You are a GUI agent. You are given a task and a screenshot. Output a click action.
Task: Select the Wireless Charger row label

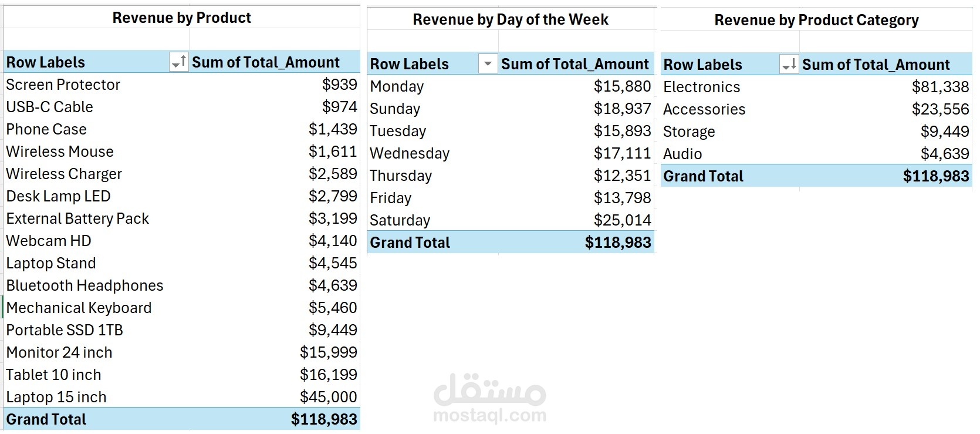coord(64,174)
